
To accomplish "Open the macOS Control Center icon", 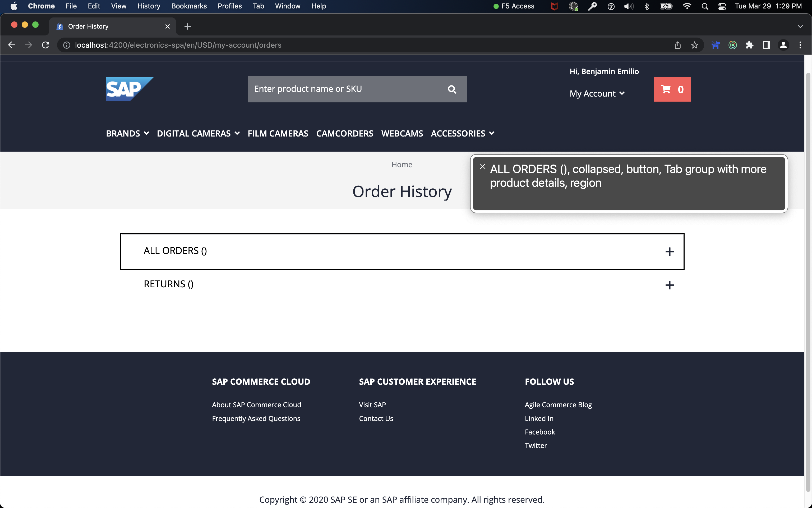I will tap(722, 6).
